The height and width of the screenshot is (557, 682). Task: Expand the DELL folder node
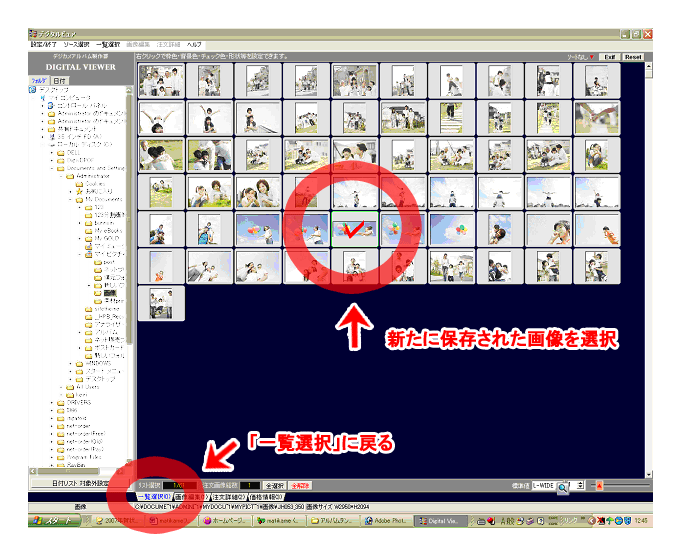click(51, 153)
